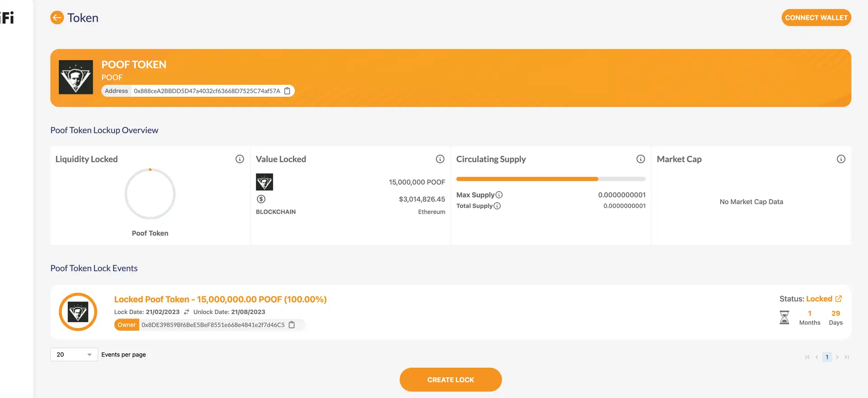This screenshot has height=398, width=868.
Task: Open Liquidity Locked info tooltip icon
Action: [240, 159]
